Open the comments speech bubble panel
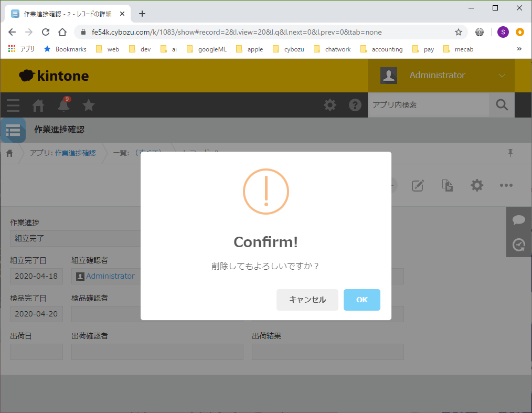 pos(519,220)
